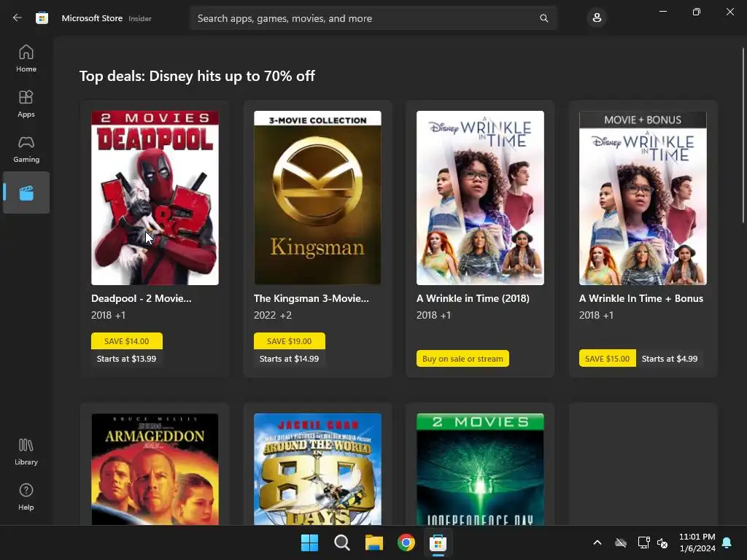Viewport: 747px width, 560px height.
Task: Open the Kingsman 3-Movie Collection poster
Action: (317, 198)
